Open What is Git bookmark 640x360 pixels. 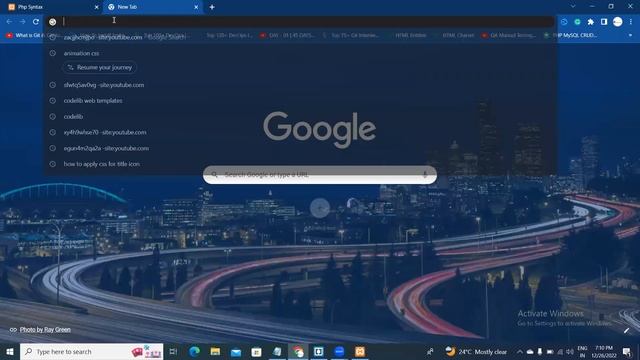point(24,36)
